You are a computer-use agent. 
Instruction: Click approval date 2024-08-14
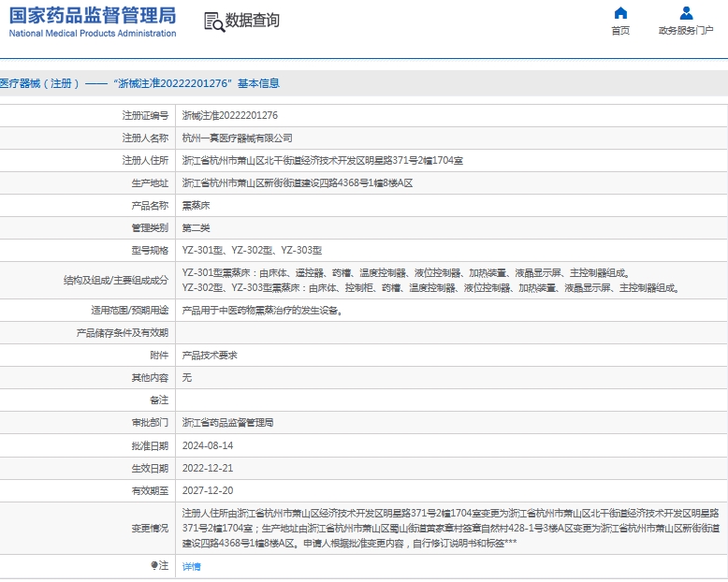tap(208, 446)
